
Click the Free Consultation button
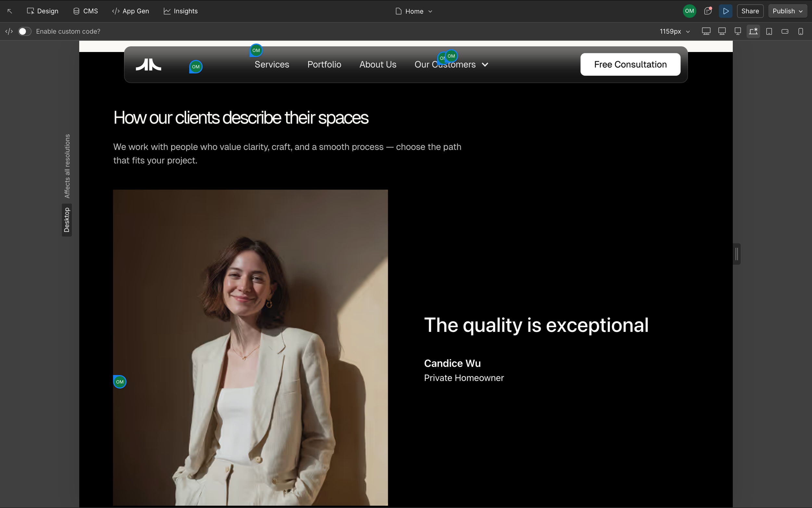630,64
